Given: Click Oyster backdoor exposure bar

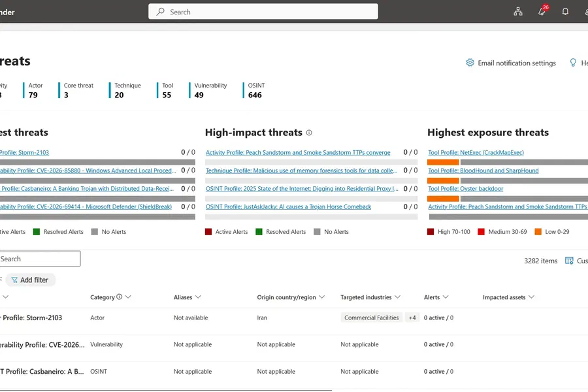Looking at the screenshot, I should click(508, 199).
